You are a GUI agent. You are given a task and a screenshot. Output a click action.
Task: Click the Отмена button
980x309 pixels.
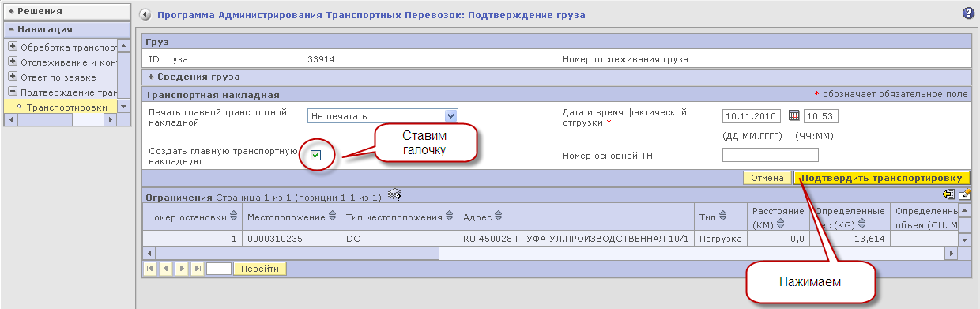767,178
